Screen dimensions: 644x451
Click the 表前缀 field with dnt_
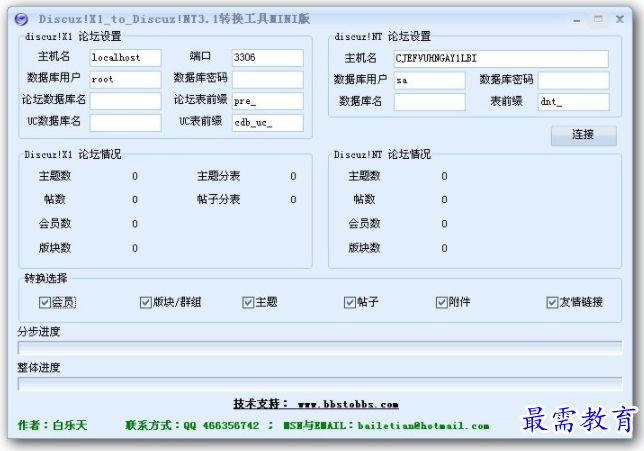pos(574,102)
